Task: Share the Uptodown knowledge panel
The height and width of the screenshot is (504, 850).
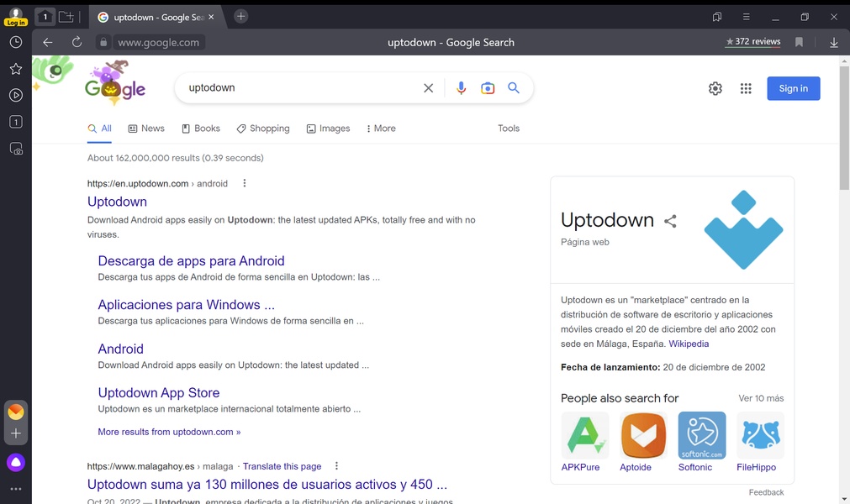Action: (x=670, y=221)
